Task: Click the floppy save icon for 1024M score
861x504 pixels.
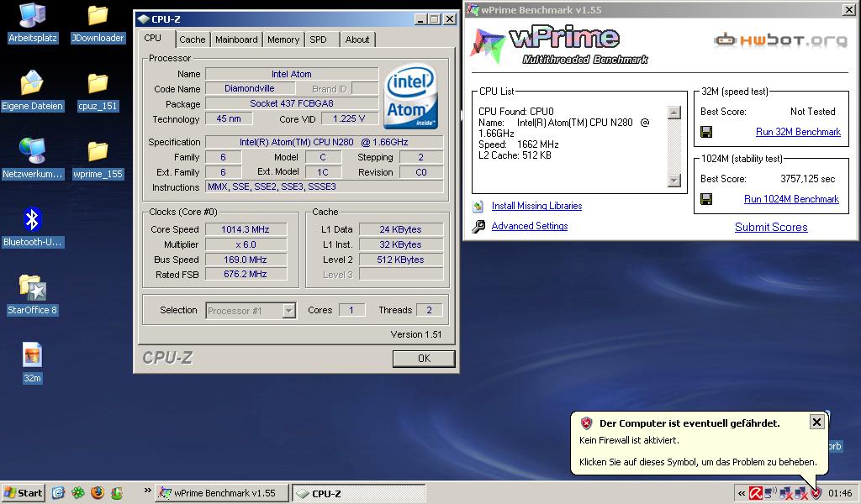Action: coord(706,199)
